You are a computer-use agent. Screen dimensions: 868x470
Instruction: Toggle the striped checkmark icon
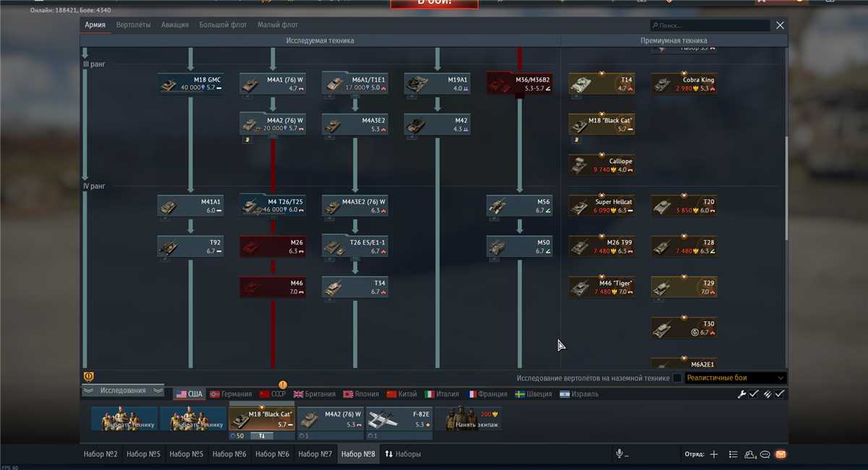pyautogui.click(x=767, y=394)
